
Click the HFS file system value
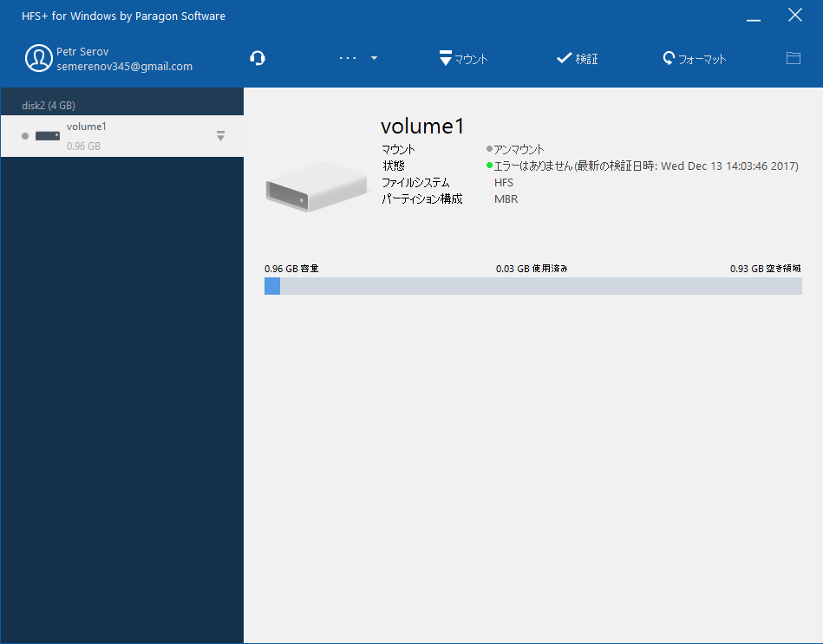tap(504, 183)
